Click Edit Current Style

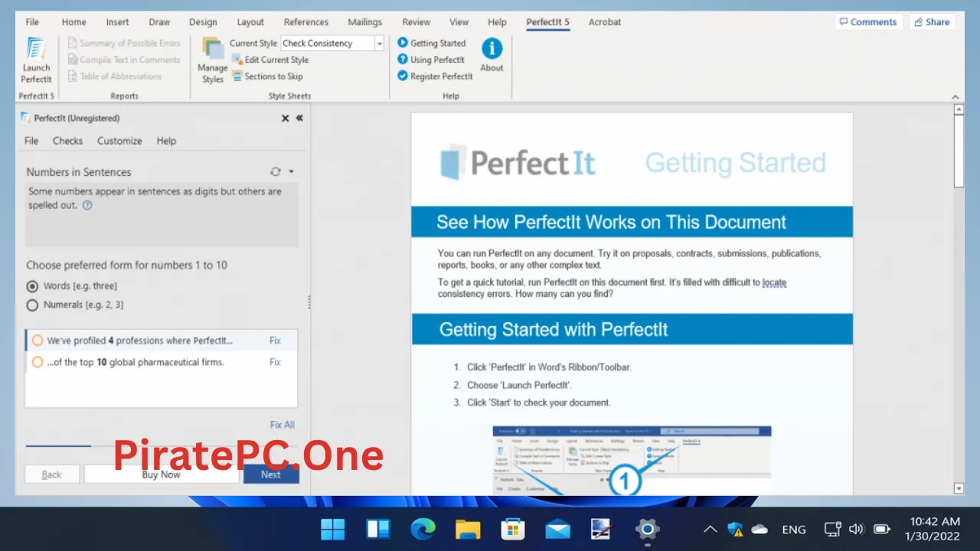click(270, 60)
